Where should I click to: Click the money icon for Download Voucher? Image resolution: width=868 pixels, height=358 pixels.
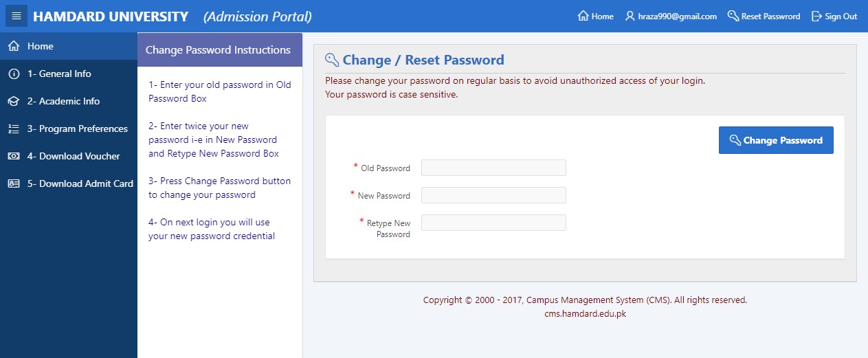(13, 156)
